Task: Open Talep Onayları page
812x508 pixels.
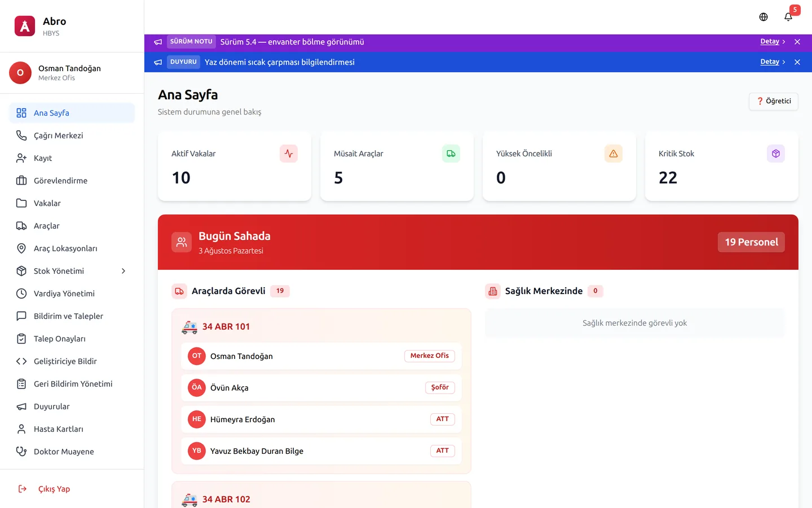Action: [x=72, y=339]
